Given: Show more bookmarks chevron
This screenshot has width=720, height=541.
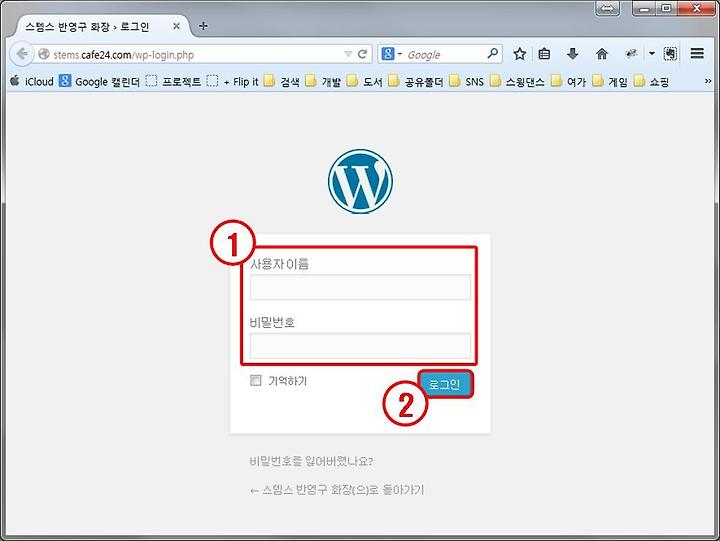Looking at the screenshot, I should pos(708,81).
